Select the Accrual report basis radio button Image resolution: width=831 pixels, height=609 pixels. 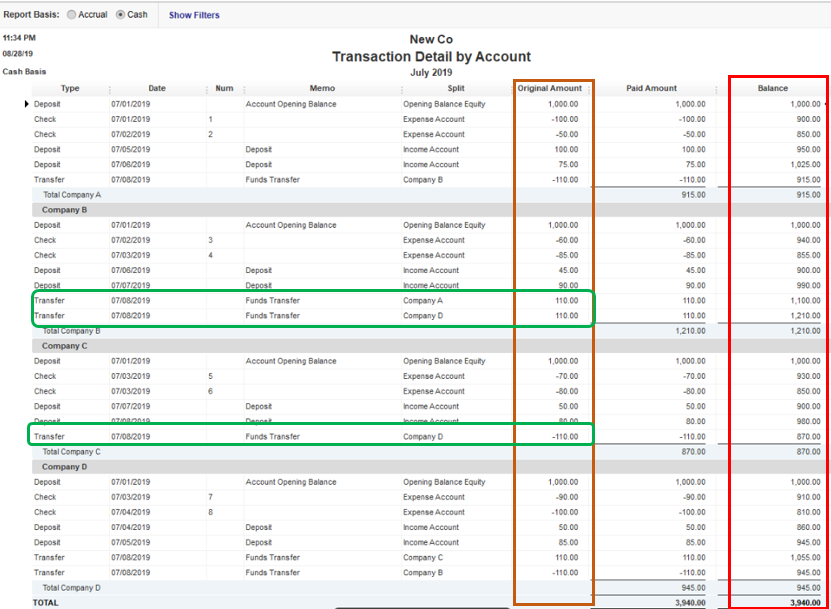[x=72, y=15]
